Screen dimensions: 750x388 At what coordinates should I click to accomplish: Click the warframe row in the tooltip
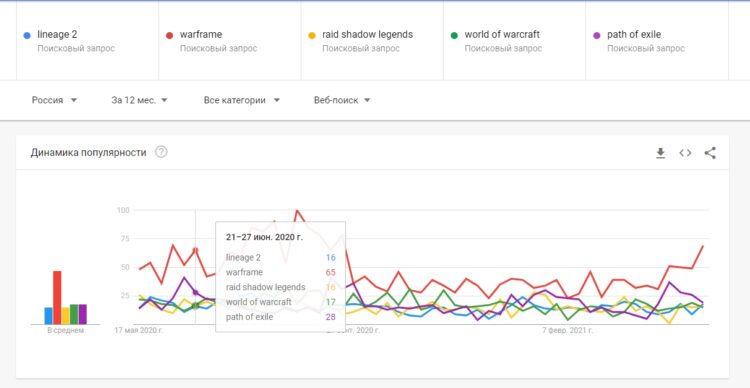coord(281,272)
